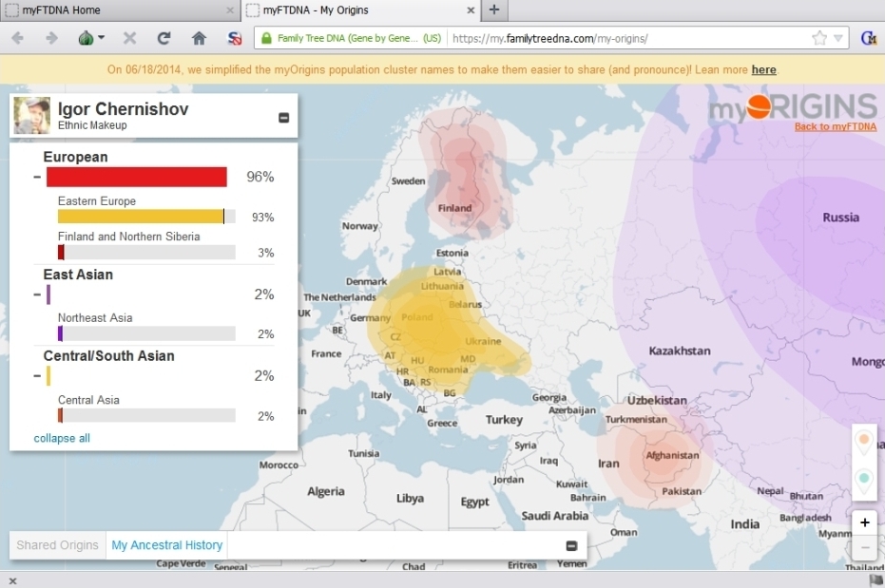This screenshot has height=588, width=885.
Task: Click 'Finland' on the map
Action: [x=455, y=208]
